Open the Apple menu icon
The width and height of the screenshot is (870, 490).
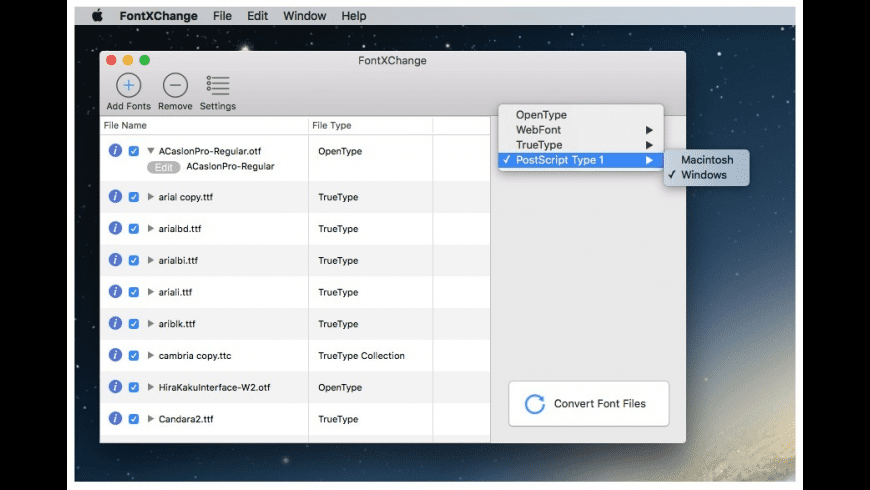[97, 16]
